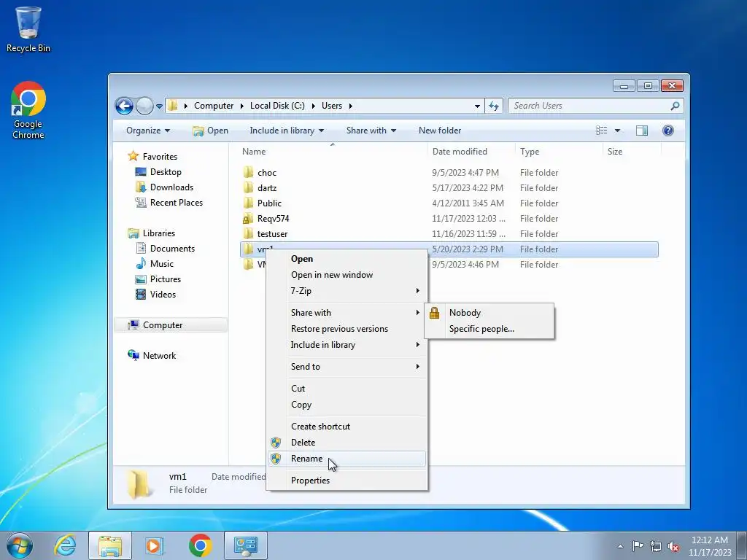Open the Include in library toolbar dropdown
The height and width of the screenshot is (560, 747).
point(287,131)
